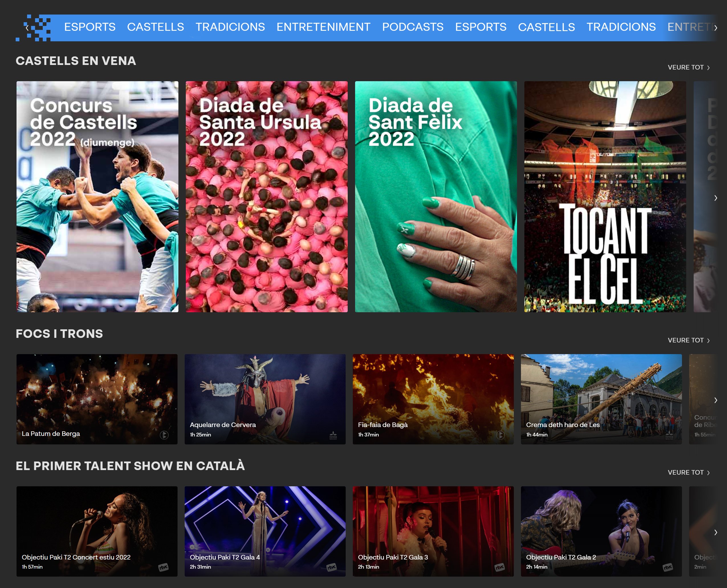
Task: Play Crema deth haro de Les video
Action: coord(601,399)
